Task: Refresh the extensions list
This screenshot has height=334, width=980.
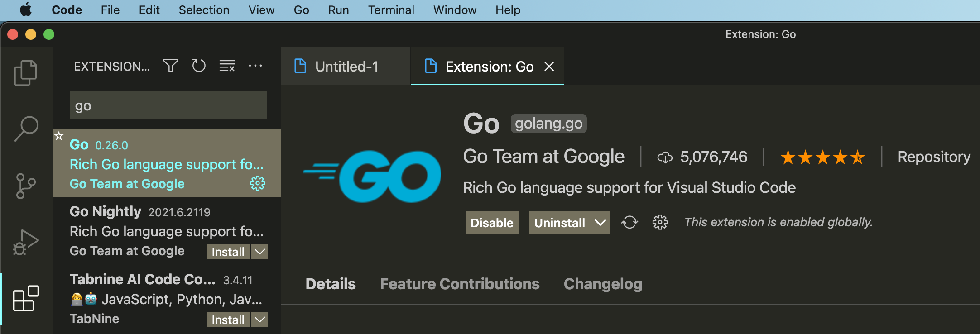Action: click(198, 66)
